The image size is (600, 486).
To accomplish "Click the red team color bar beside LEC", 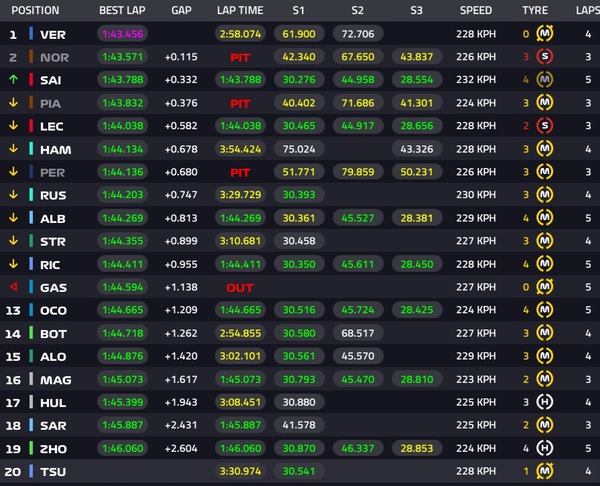I will [31, 126].
